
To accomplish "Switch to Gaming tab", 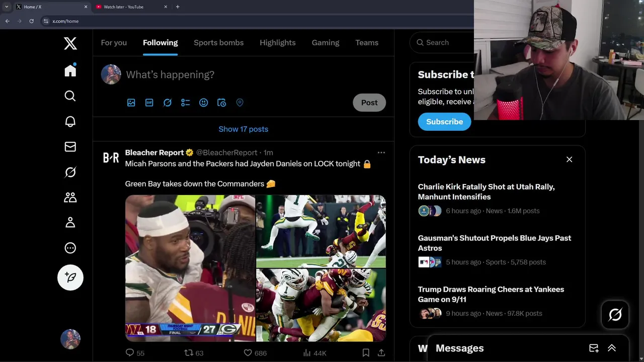I will pos(326,43).
